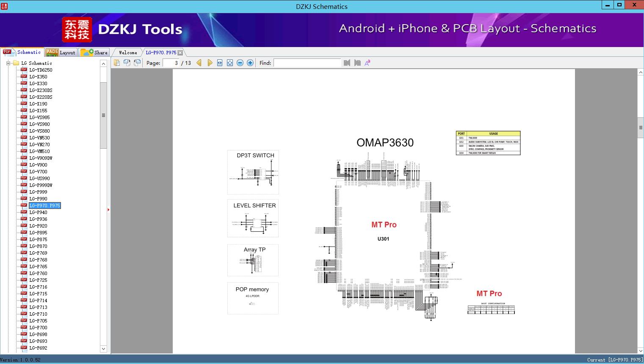Open LG-P725 schematic in tree
Screen dimensions: 644x364
pyautogui.click(x=38, y=280)
